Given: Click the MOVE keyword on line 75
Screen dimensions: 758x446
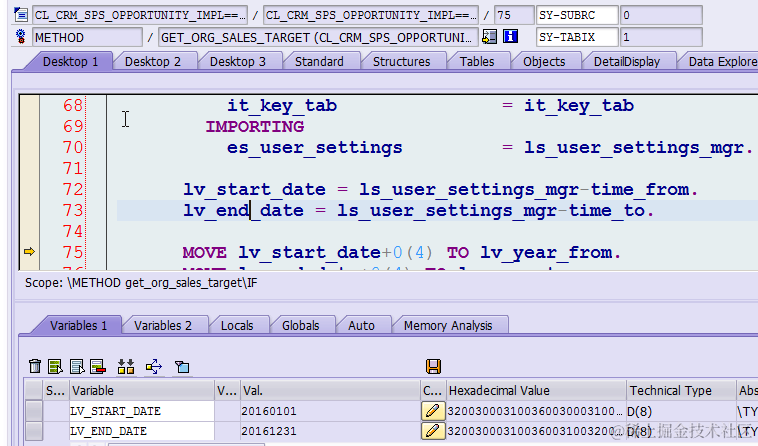Looking at the screenshot, I should [204, 253].
